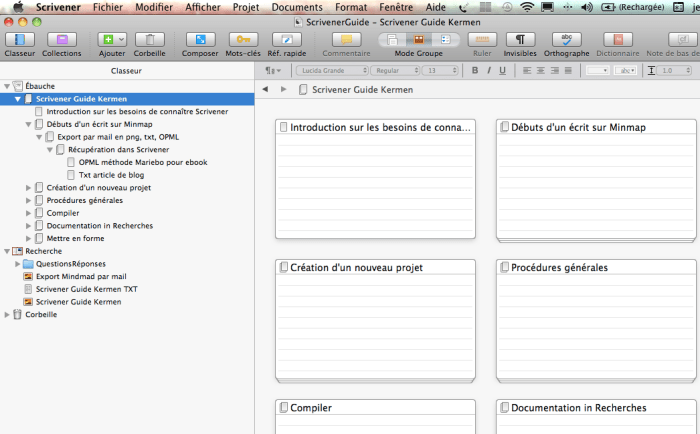Open the Lucida Grande font dropdown
Screen dimensions: 700x434
pos(332,71)
